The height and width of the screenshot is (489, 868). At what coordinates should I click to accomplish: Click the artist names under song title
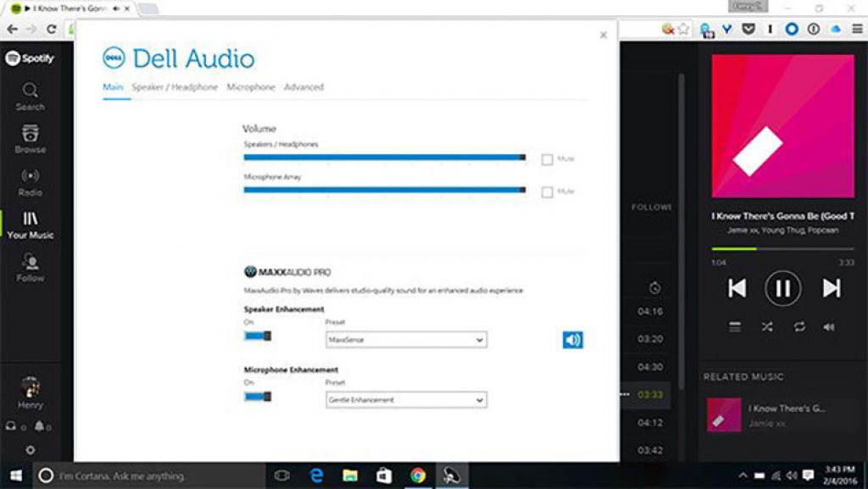[782, 231]
